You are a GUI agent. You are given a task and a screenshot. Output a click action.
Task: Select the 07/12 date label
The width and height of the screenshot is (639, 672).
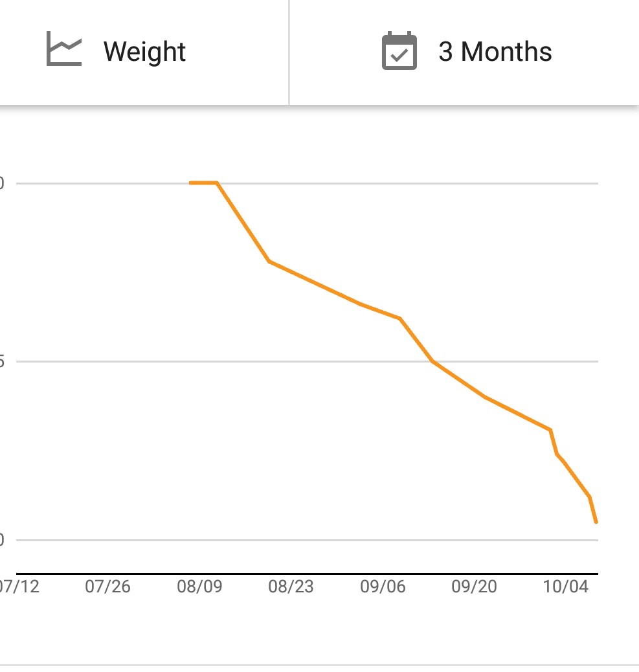pos(19,587)
